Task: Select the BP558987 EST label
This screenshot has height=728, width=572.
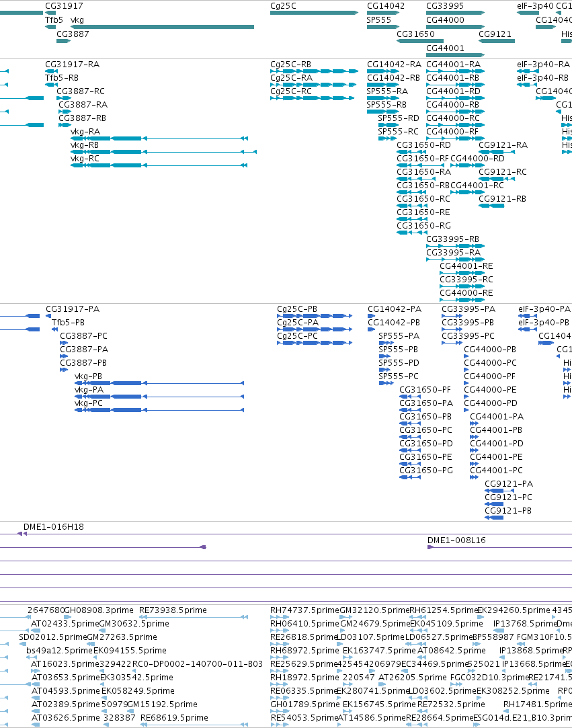Action: coord(493,637)
